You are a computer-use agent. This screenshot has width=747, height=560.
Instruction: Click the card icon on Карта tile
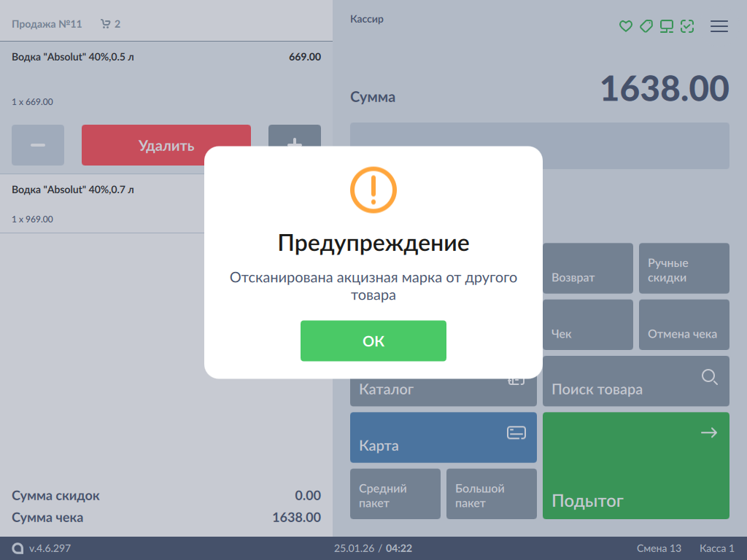(x=516, y=433)
